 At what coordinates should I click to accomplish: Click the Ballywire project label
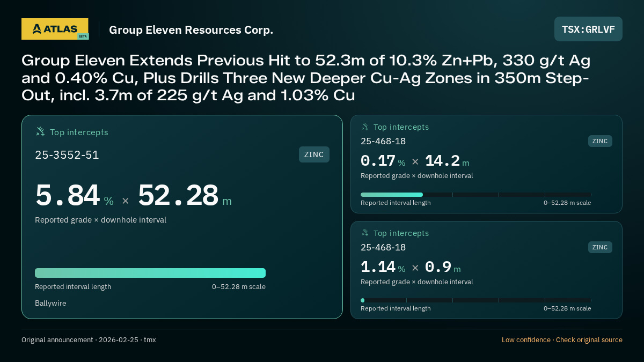pos(50,304)
